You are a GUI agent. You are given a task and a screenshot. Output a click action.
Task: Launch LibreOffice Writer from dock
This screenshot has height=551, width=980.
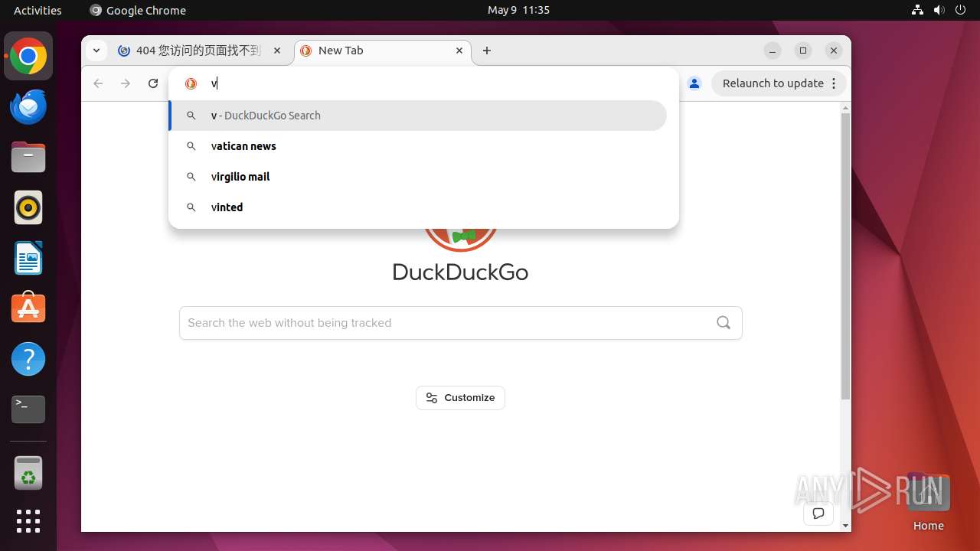coord(28,258)
